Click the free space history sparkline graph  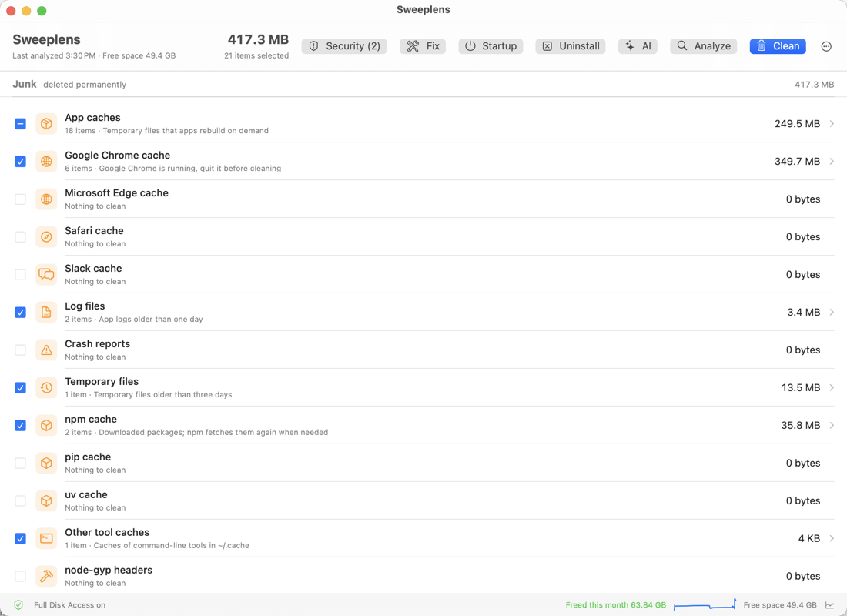pos(705,604)
